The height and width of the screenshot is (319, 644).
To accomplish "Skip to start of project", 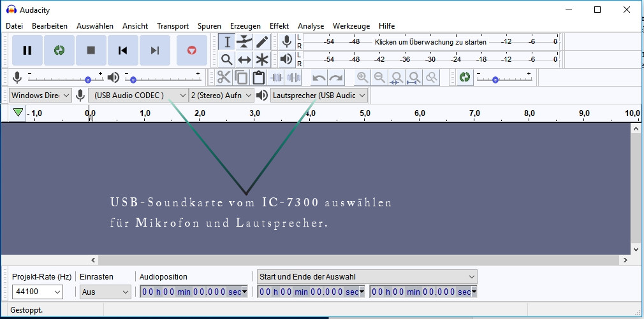I will point(122,50).
